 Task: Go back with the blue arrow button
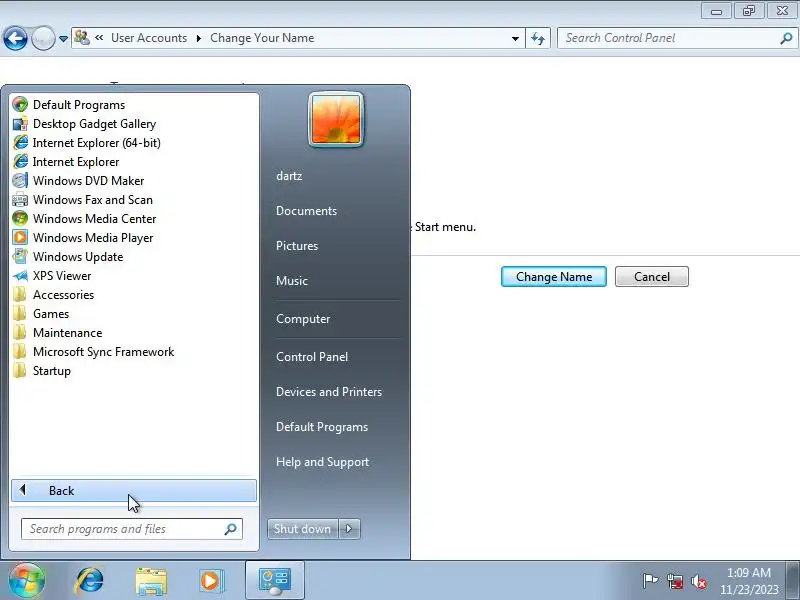coord(15,38)
